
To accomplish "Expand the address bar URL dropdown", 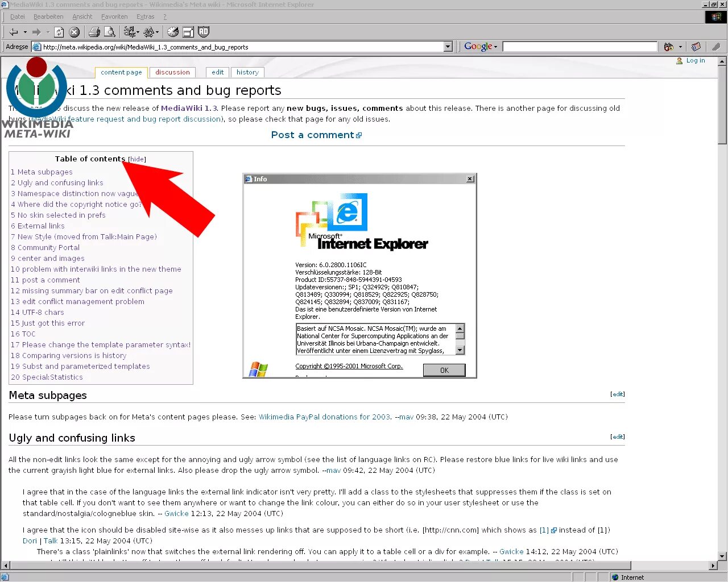I will pos(448,47).
